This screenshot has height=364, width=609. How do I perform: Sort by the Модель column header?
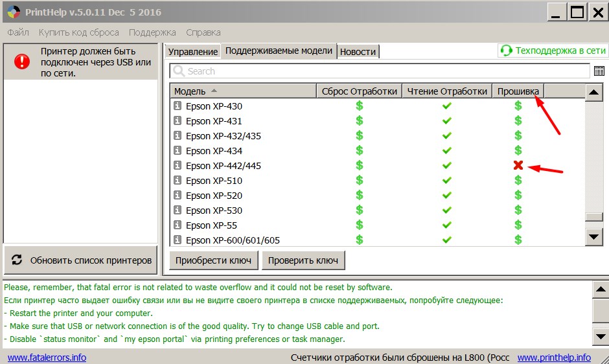coord(243,91)
